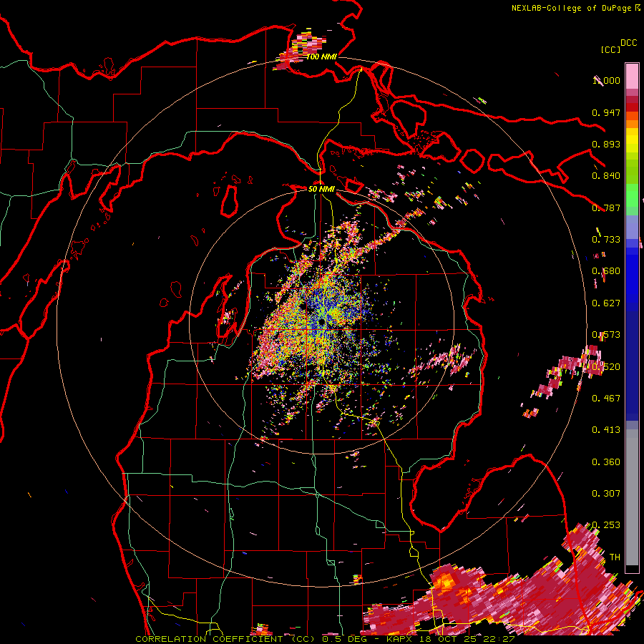Click the 100 NMI range ring label
Viewport: 644px width, 644px height.
coord(321,57)
